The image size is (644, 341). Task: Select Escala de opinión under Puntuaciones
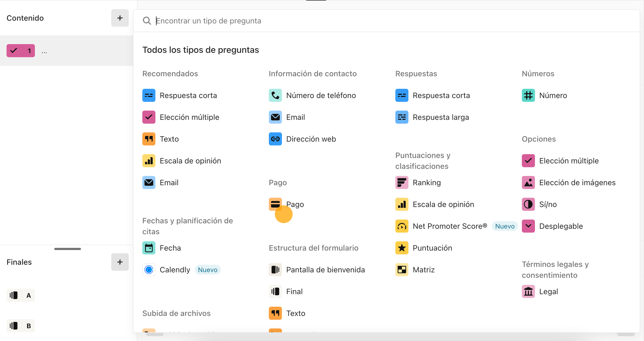pos(443,204)
